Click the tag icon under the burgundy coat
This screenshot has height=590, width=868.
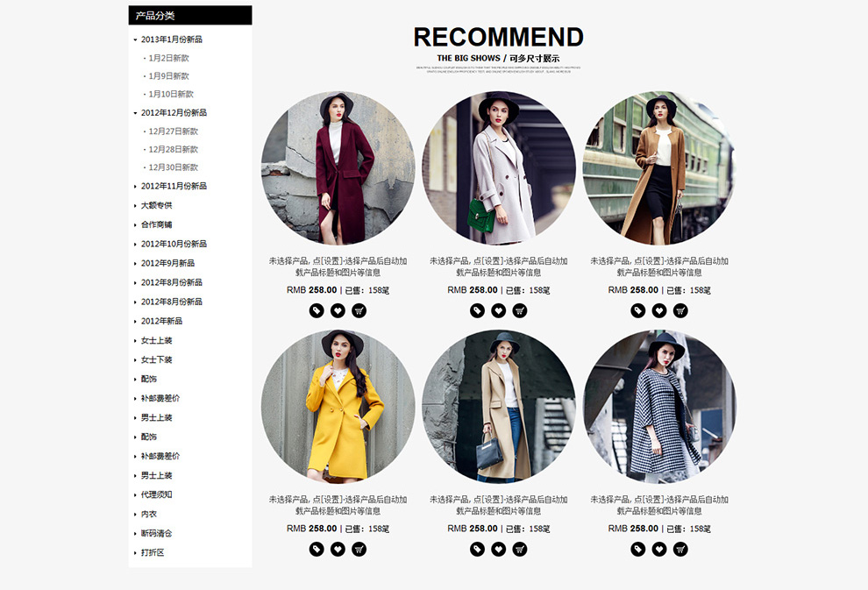[317, 310]
